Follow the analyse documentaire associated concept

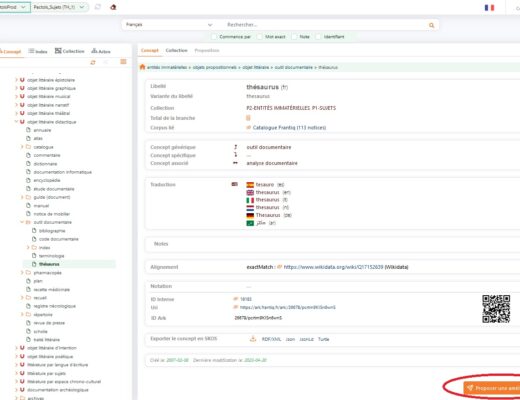272,163
